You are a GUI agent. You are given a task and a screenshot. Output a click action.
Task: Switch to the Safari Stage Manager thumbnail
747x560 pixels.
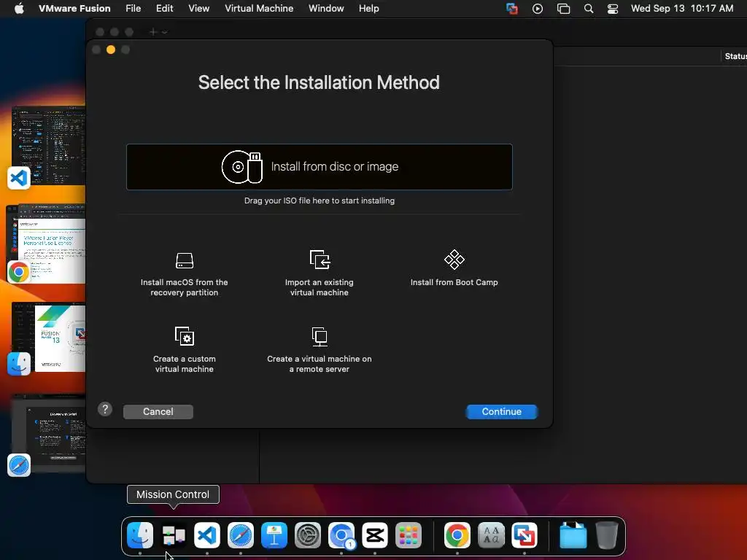tap(49, 433)
